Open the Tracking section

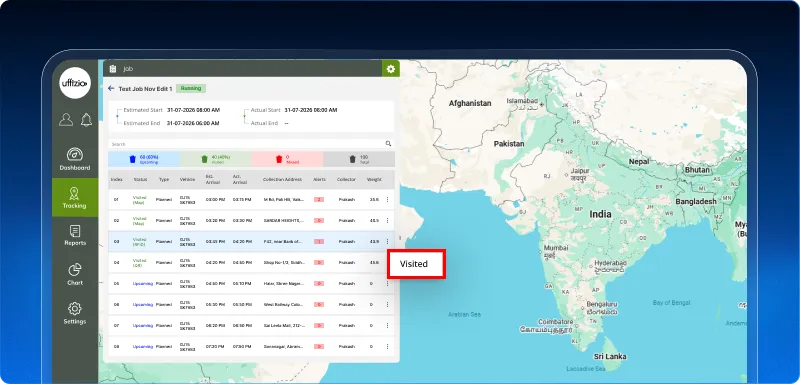75,198
